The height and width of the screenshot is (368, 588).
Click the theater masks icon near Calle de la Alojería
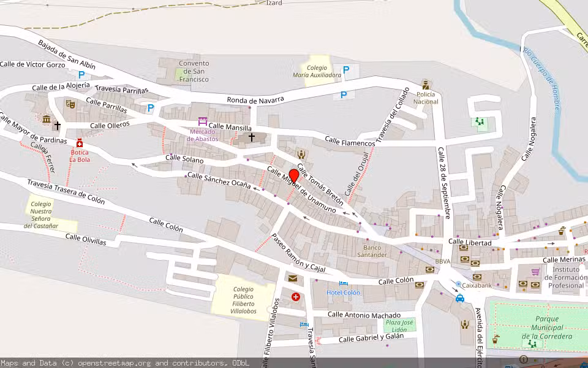[x=70, y=104]
